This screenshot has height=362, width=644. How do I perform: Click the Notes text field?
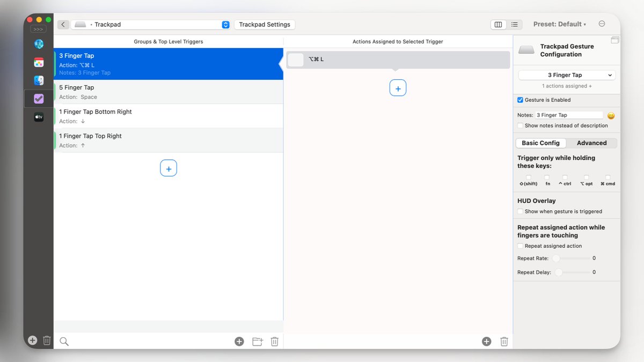point(569,115)
